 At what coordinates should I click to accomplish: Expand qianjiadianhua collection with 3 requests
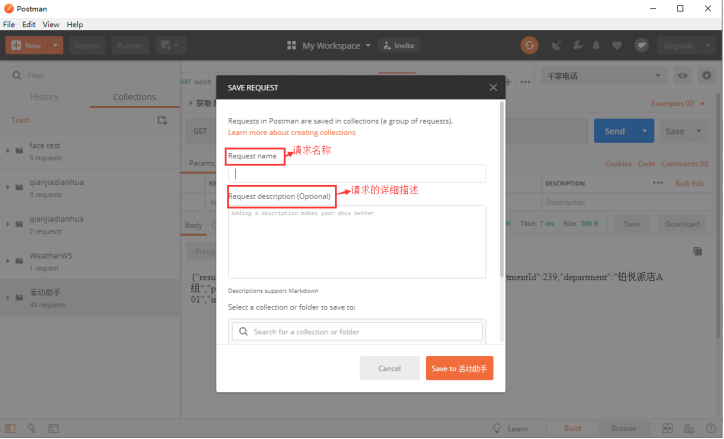click(7, 187)
